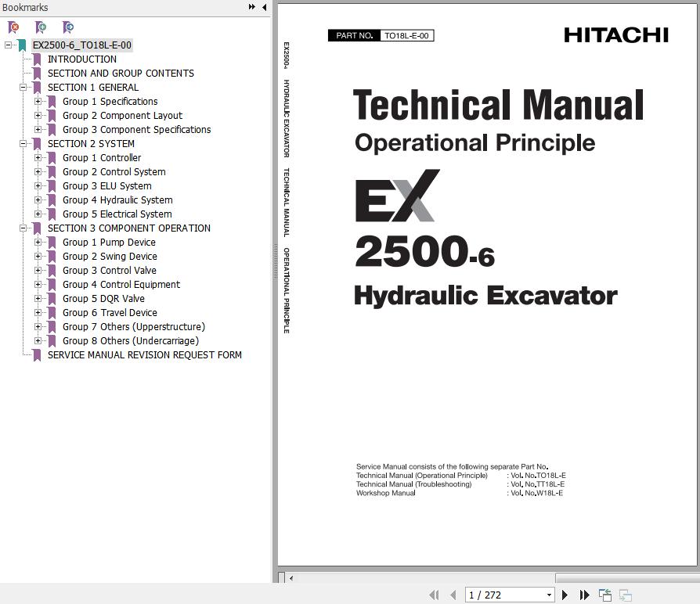
Task: Collapse the SECTION 1 GENERAL tree node
Action: (23, 88)
